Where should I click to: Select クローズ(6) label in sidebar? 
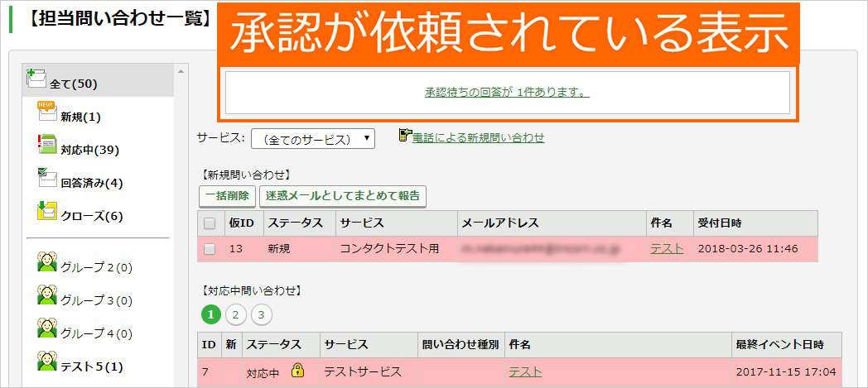pos(92,217)
